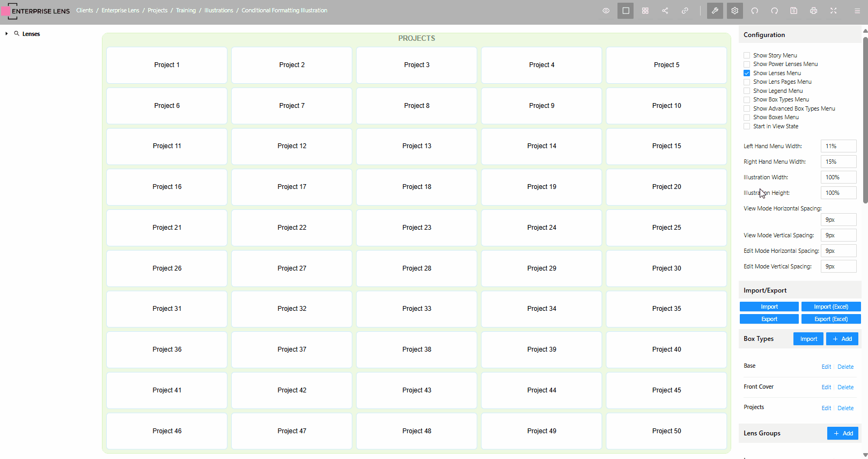Open the hamburger menu at top right
Viewport: 868px width, 459px height.
(857, 11)
